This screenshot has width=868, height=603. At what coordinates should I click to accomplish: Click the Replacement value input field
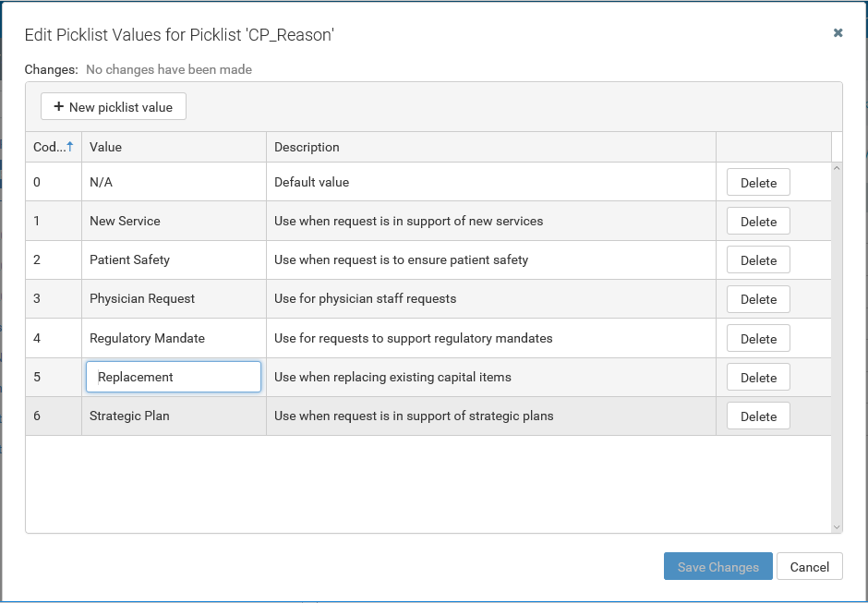pyautogui.click(x=174, y=377)
